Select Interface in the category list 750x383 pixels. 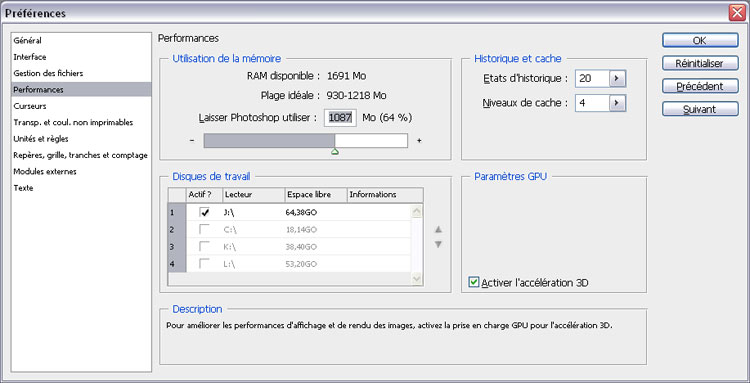[30, 57]
